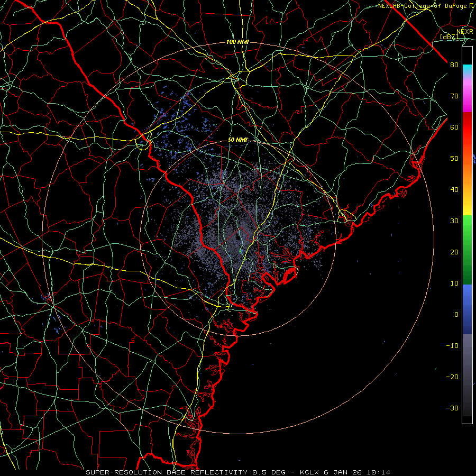
Task: Pick the gray band near -15 dBZ
Action: click(x=467, y=361)
